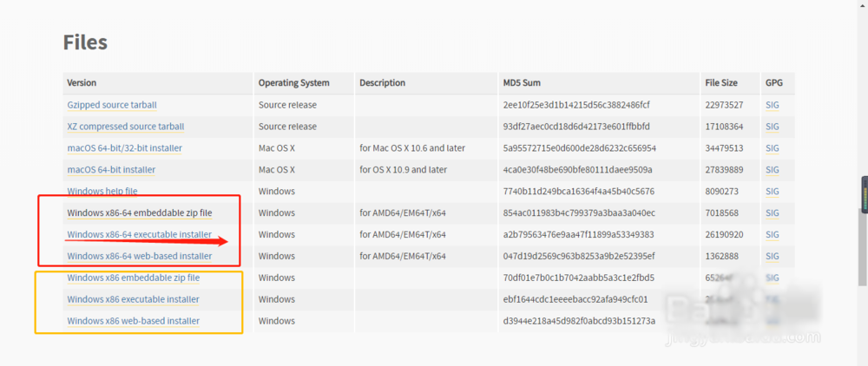View SIG for Windows x86-64 web-based installer
This screenshot has height=366, width=868.
click(773, 256)
